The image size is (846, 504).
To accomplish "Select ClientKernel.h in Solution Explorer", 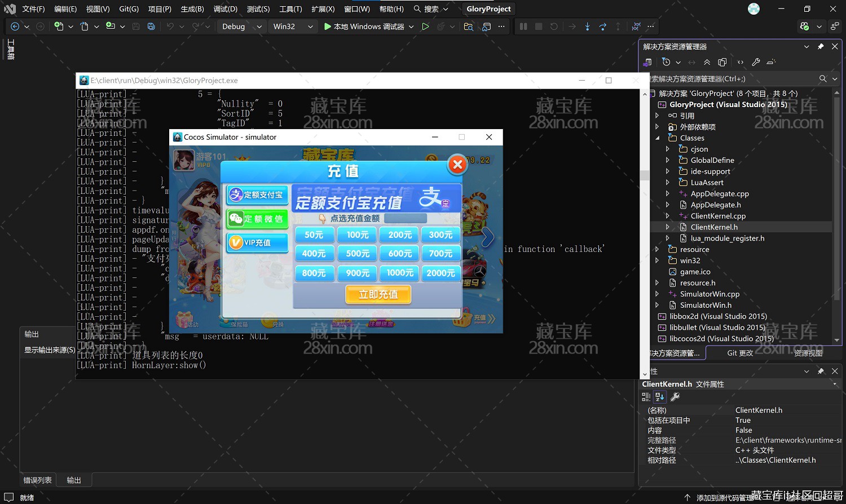I will [x=714, y=227].
